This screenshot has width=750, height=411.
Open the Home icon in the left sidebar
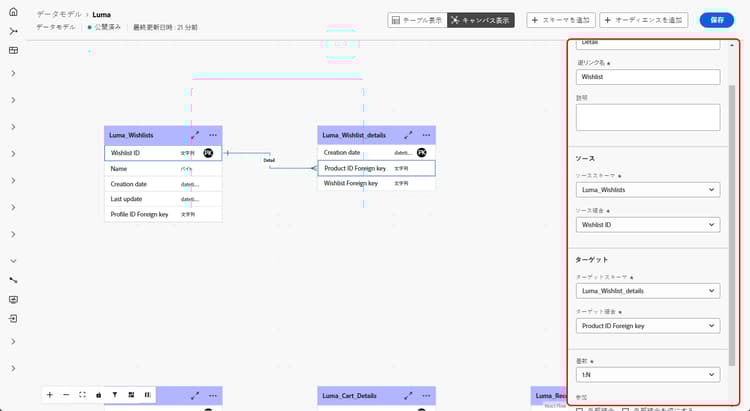coord(13,12)
